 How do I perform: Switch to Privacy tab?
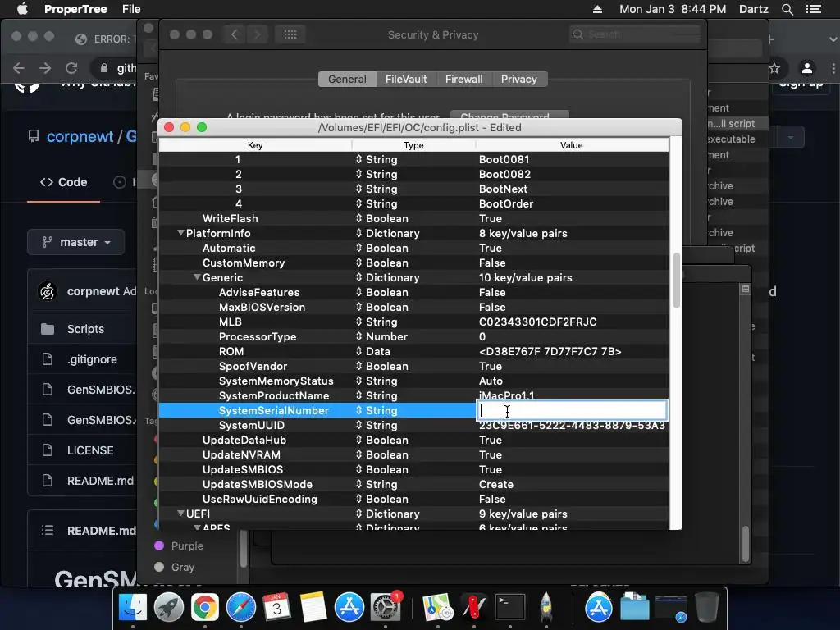519,80
